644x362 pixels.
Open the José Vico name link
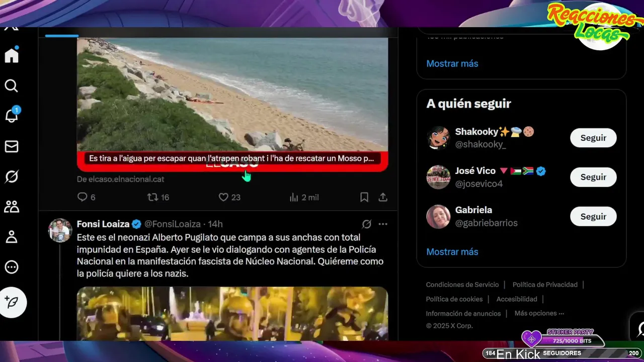point(475,171)
